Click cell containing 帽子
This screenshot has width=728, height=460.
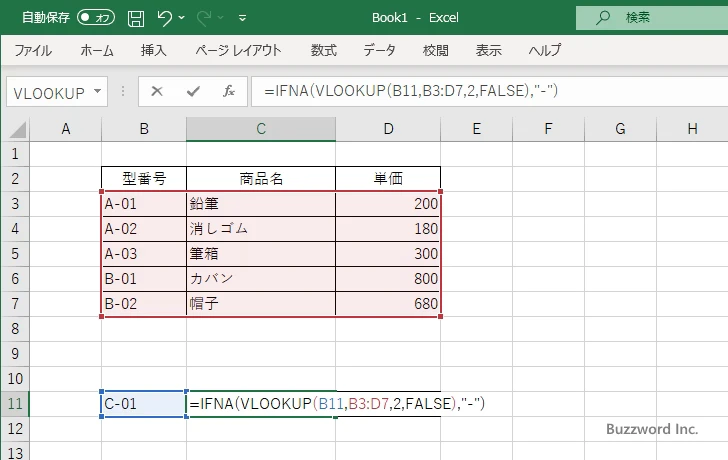point(261,304)
